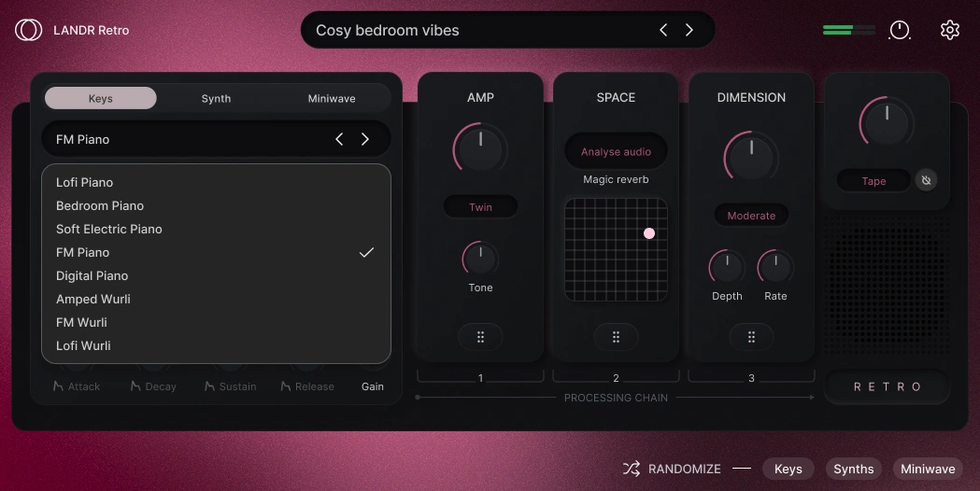
Task: Click the Attack envelope icon
Action: pos(58,386)
